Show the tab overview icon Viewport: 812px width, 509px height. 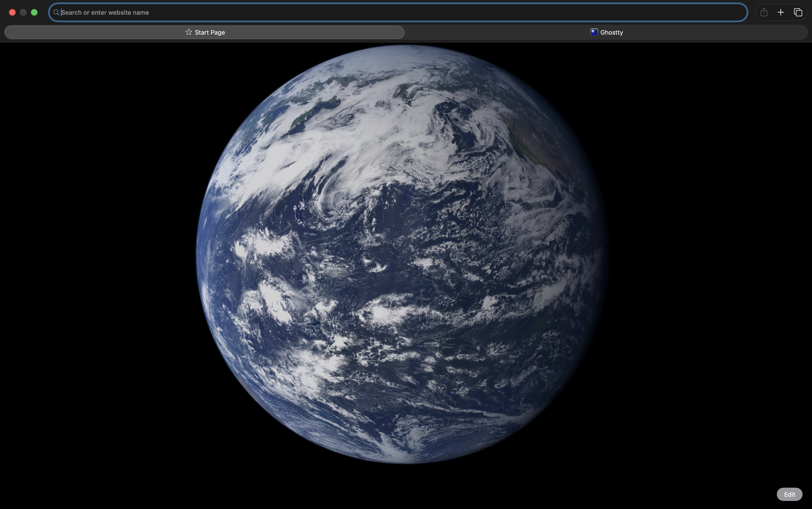(798, 13)
